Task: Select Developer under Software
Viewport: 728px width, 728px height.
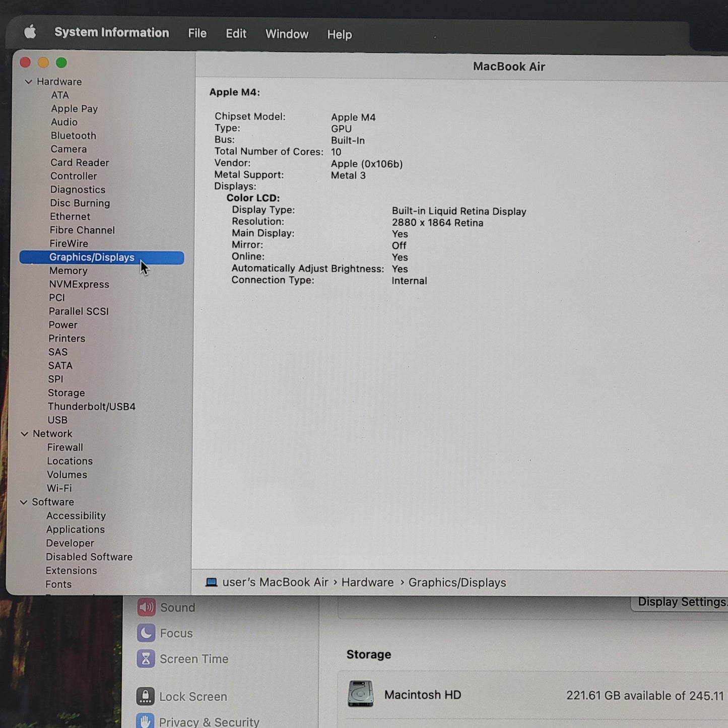Action: 70,544
